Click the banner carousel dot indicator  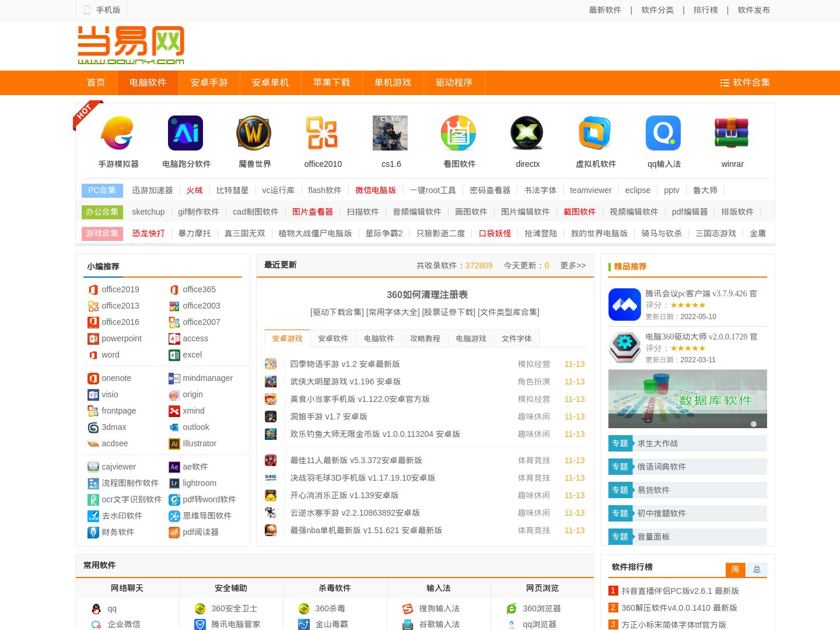click(754, 424)
